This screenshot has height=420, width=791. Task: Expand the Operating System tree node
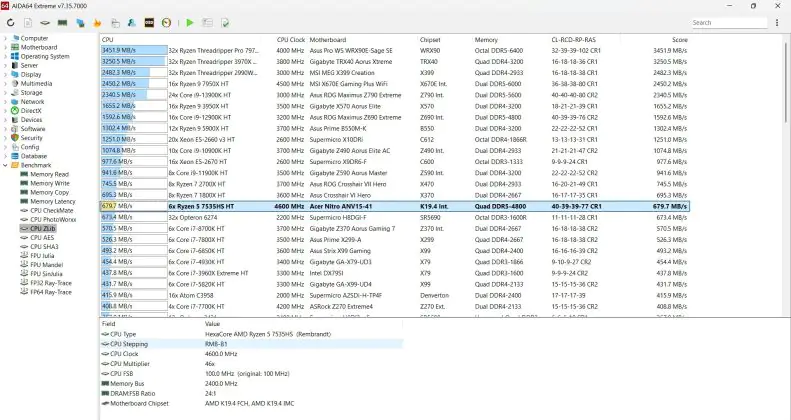point(6,56)
